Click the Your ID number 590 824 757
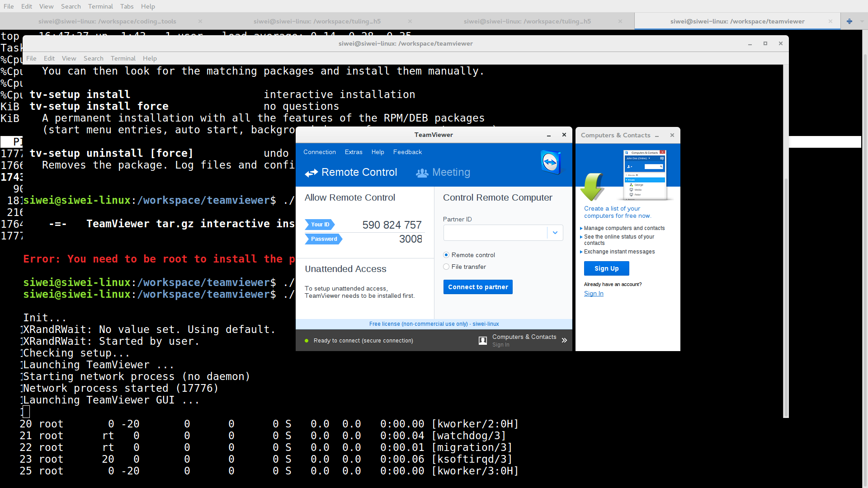Image resolution: width=868 pixels, height=488 pixels. click(392, 225)
